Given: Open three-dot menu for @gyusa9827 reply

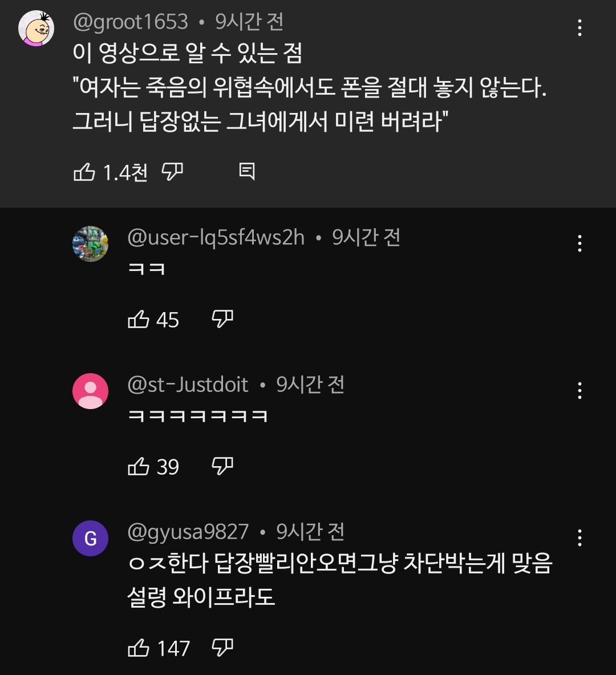Looking at the screenshot, I should click(x=579, y=537).
